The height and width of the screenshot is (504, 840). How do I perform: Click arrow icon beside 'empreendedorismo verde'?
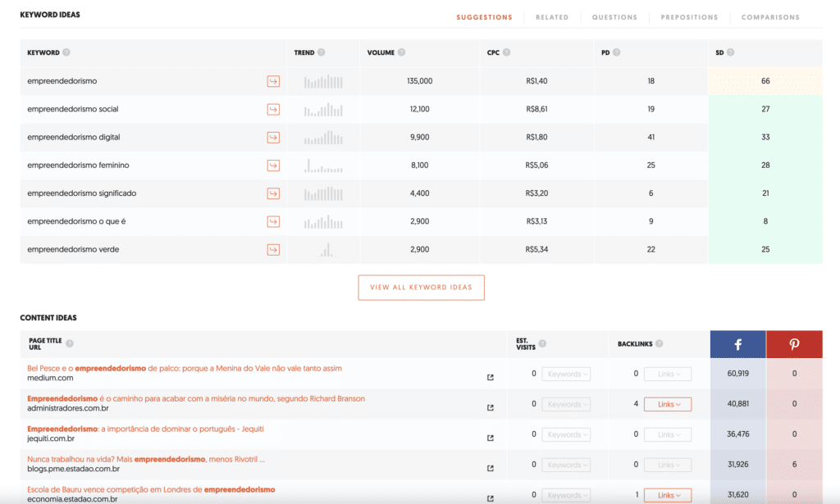(x=273, y=249)
